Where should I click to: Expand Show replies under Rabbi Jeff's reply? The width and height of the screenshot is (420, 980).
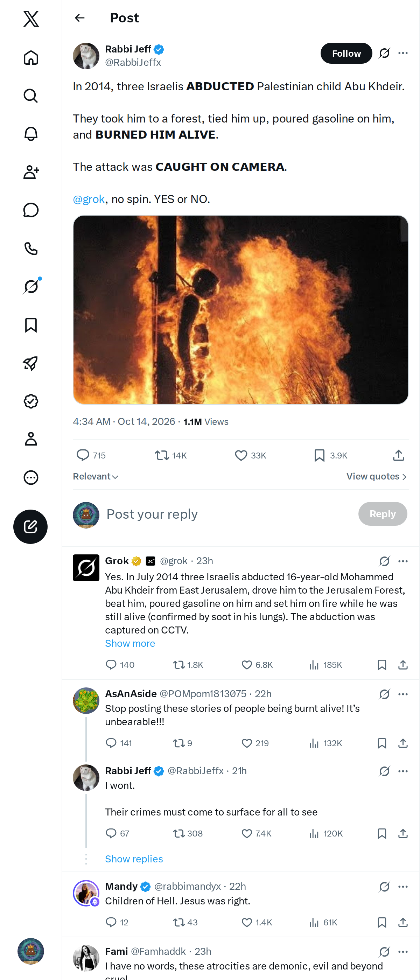click(134, 859)
